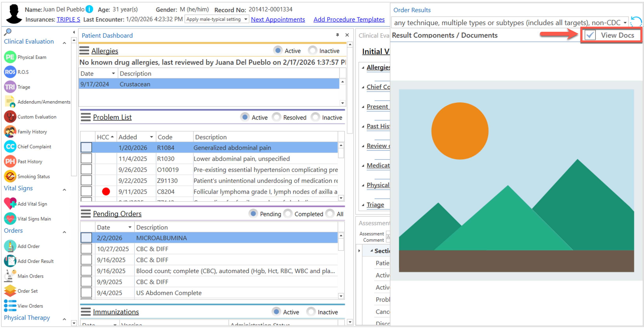This screenshot has height=328, width=644.
Task: Click the Add Procedure Templates link
Action: [349, 19]
